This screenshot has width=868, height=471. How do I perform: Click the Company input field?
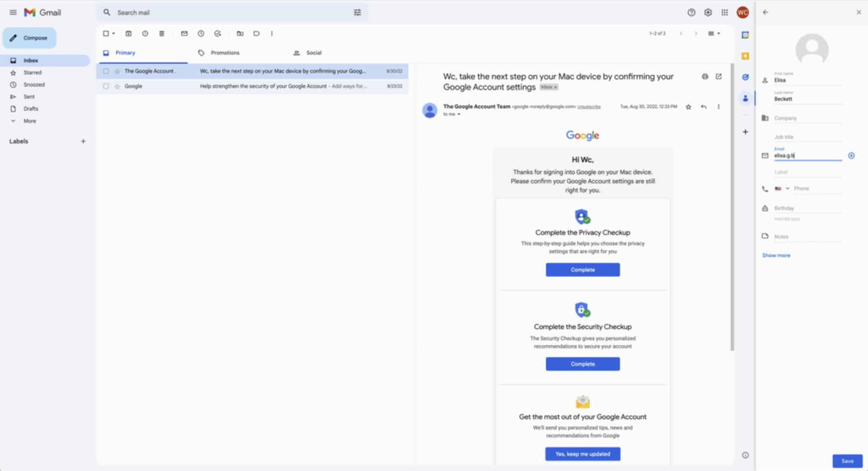tap(808, 118)
